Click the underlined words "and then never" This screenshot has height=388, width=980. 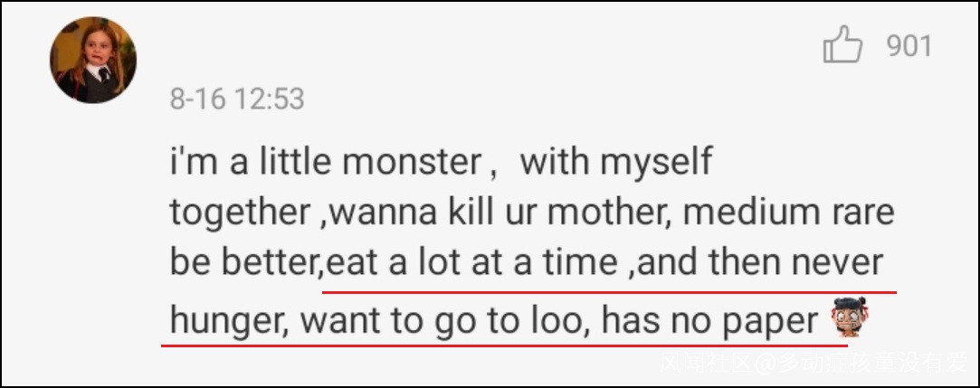click(761, 263)
